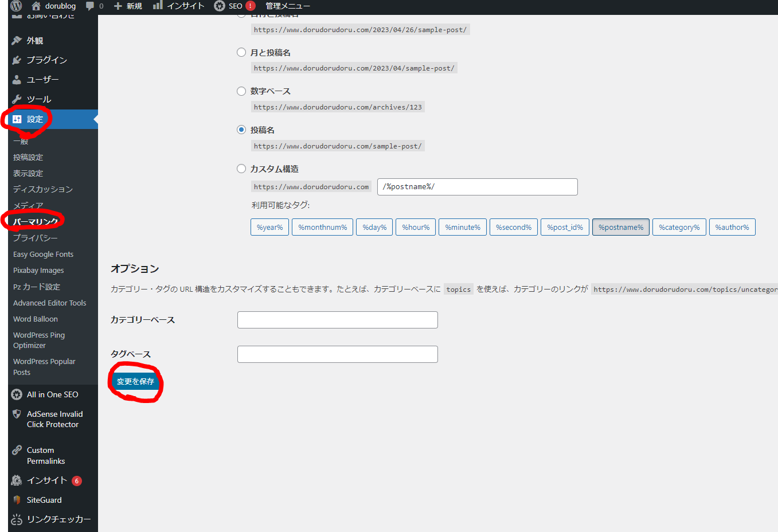Click the 変更を保存 button
The image size is (778, 532).
pos(135,381)
